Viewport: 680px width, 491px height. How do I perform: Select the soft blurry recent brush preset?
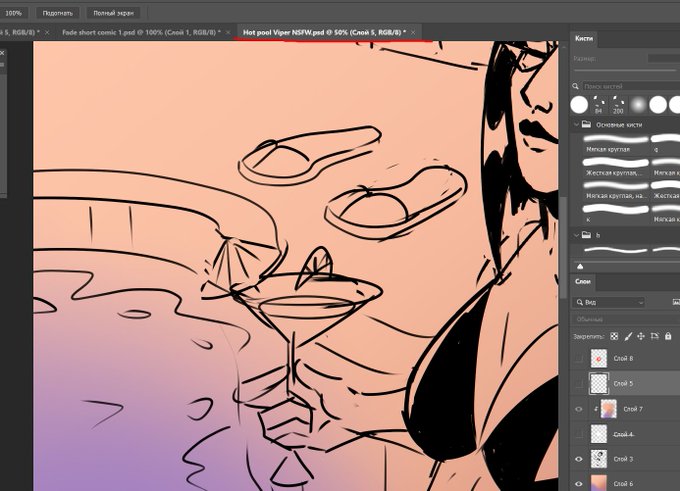[x=638, y=105]
